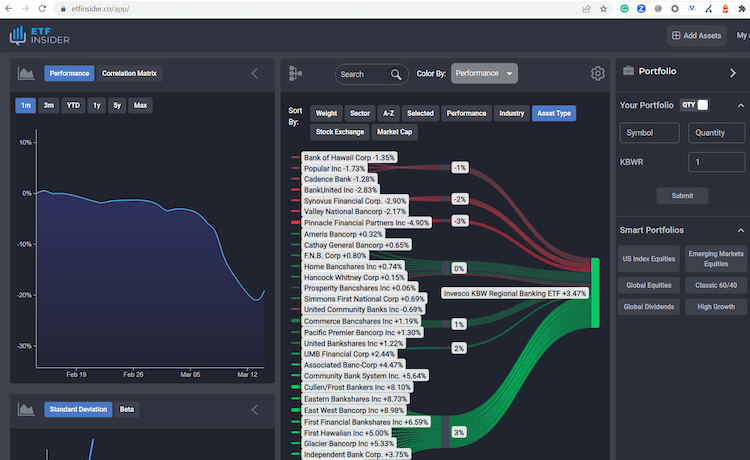Collapse the Smart Portfolios section
The width and height of the screenshot is (750, 460).
click(740, 230)
